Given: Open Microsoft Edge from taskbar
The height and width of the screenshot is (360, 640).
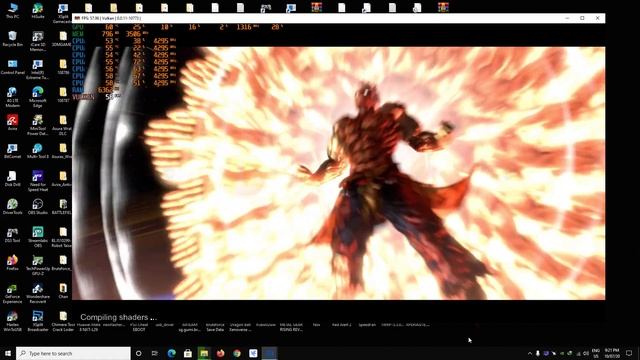Looking at the screenshot, I should [x=171, y=353].
